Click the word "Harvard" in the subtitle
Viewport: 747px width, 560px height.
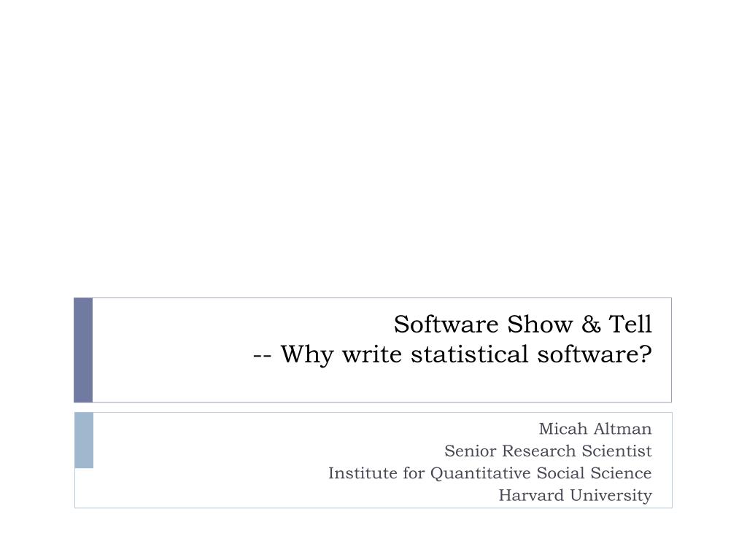click(531, 495)
